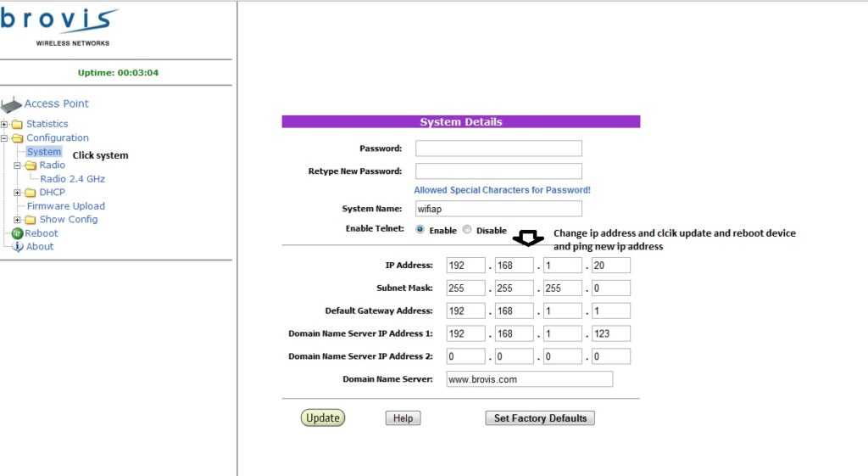Expand the DHCP tree node
868x476 pixels.
coord(19,193)
